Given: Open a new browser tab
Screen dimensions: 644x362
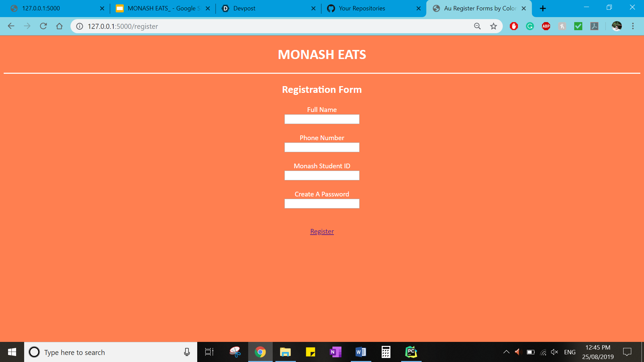Looking at the screenshot, I should click(x=543, y=8).
